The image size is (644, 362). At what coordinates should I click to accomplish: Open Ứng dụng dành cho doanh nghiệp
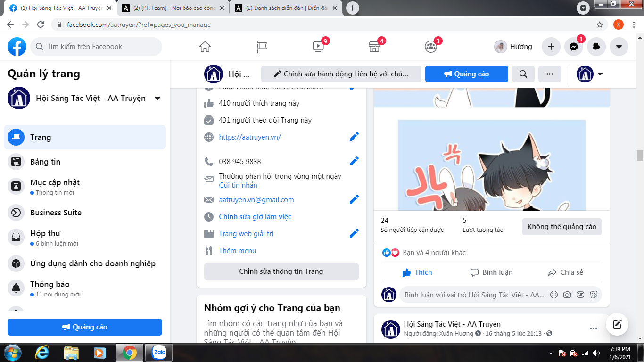coord(85,263)
